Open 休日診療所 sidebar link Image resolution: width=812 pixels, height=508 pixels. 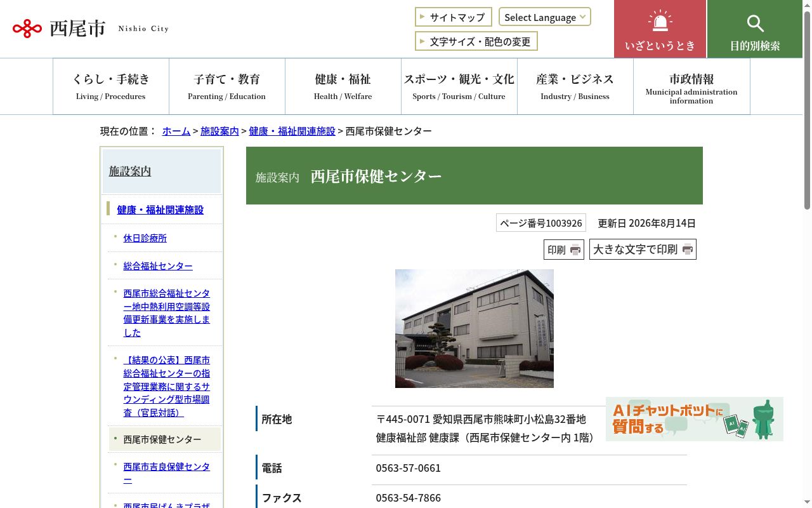pos(145,238)
